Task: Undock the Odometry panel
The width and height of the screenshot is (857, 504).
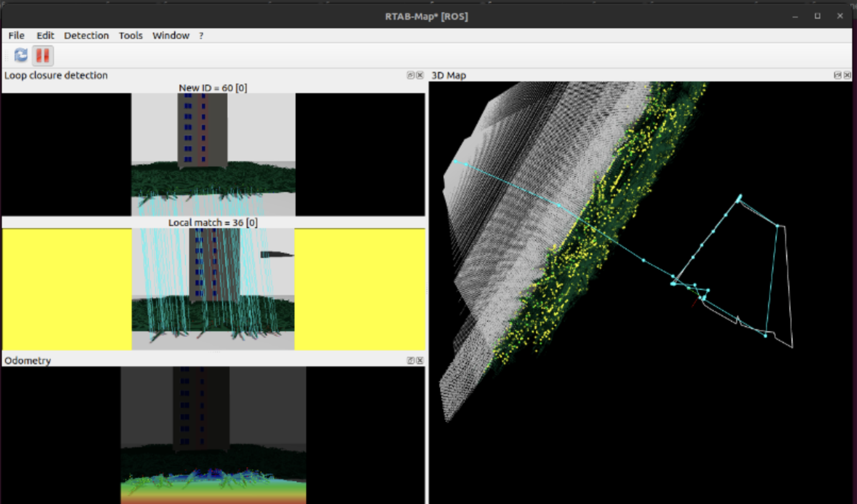Action: pyautogui.click(x=410, y=361)
